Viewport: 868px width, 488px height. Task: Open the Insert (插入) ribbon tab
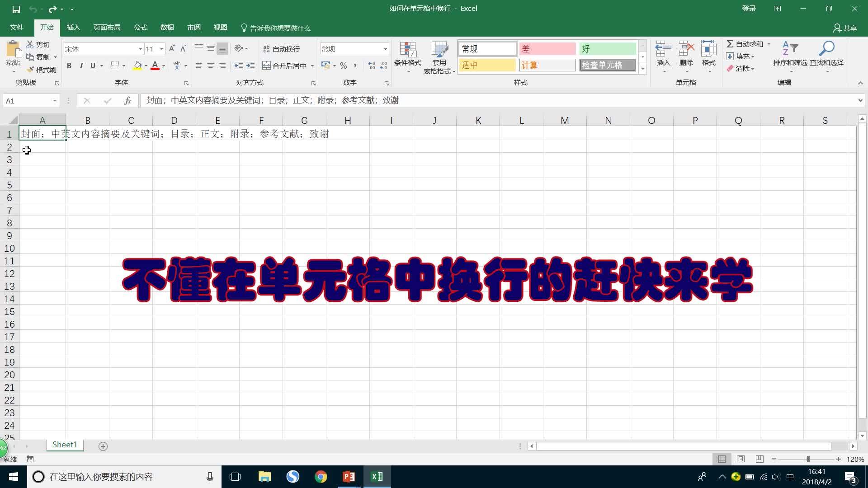point(73,28)
